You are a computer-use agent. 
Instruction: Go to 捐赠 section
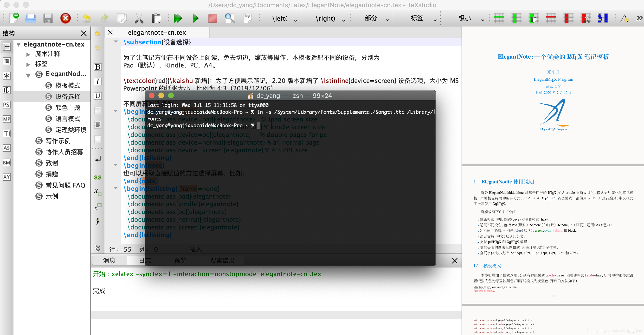coord(52,174)
